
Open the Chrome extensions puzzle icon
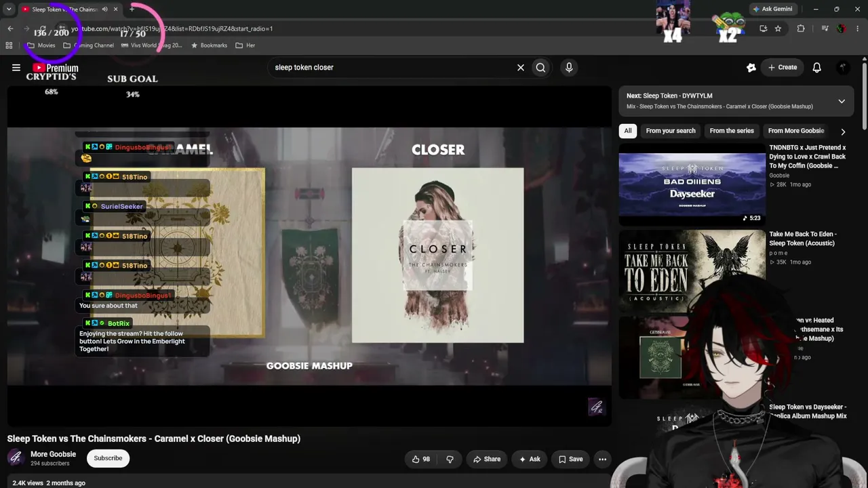(x=801, y=28)
